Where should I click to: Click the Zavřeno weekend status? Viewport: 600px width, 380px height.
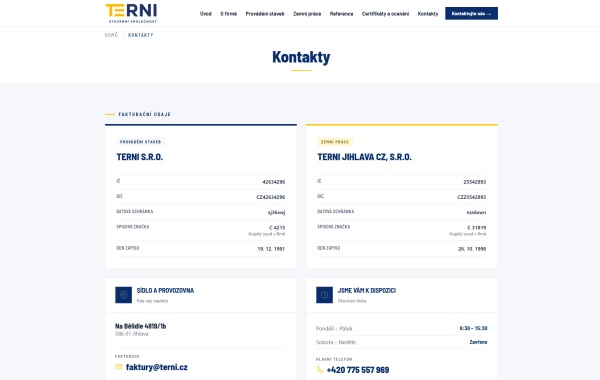tap(478, 342)
